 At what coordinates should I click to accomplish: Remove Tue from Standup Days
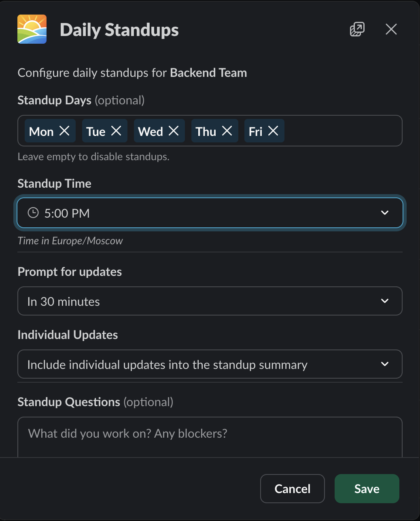[117, 131]
